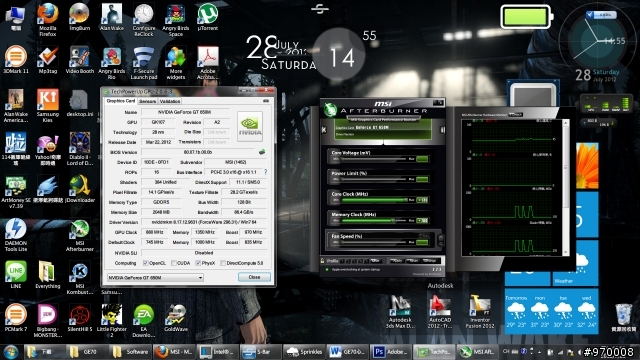Click Afterburner Reset button
This screenshot has height=360, width=640.
pos(413,260)
